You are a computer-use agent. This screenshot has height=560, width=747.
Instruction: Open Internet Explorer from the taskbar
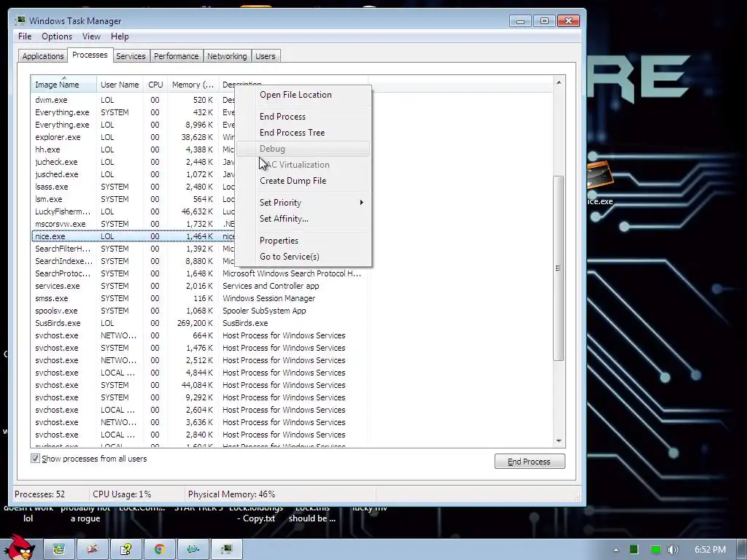[59, 549]
